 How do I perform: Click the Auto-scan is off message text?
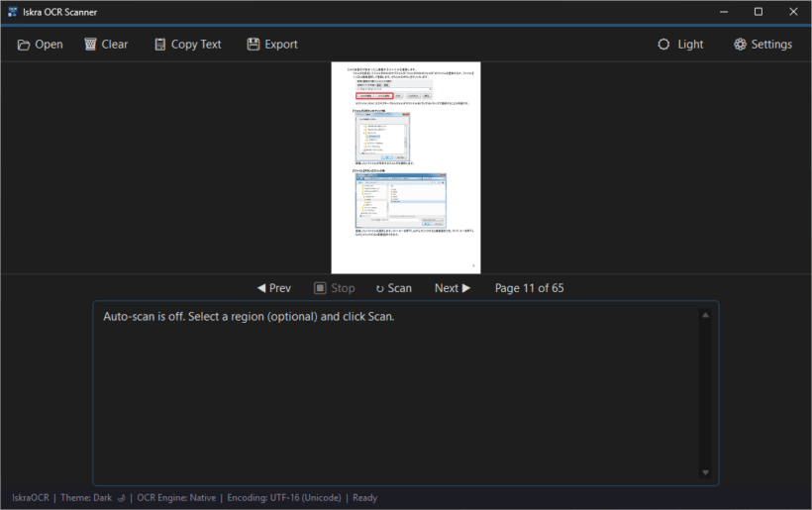(x=249, y=316)
